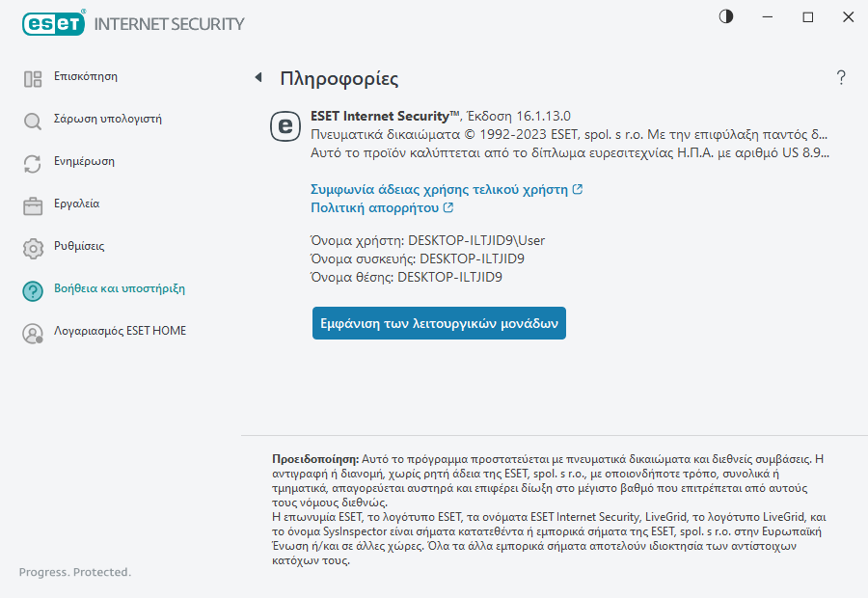868x598 pixels.
Task: Toggle the dark/light contrast mode icon
Action: point(726,17)
